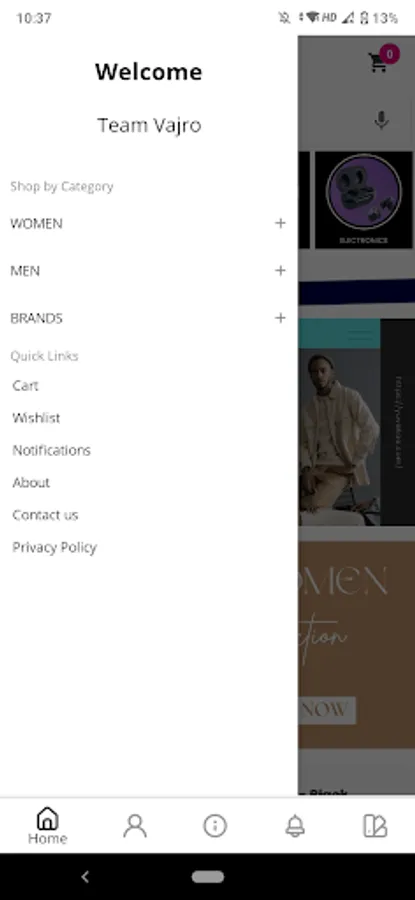This screenshot has height=900, width=415.
Task: Tap the Android back arrow
Action: coord(85,876)
